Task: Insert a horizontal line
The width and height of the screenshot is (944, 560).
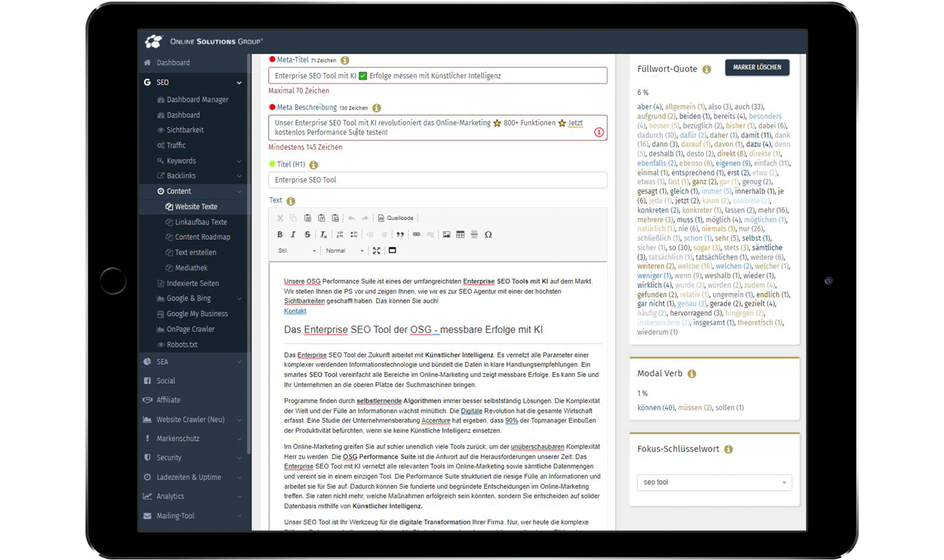Action: 474,235
